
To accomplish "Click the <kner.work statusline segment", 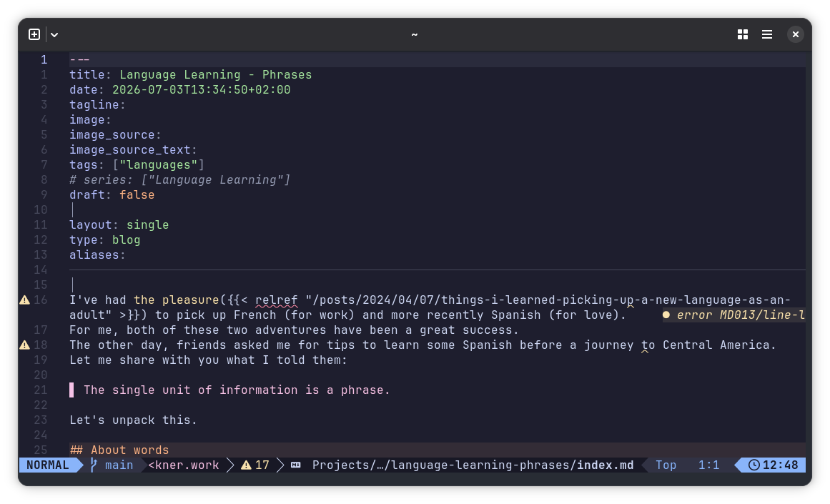I will [183, 465].
